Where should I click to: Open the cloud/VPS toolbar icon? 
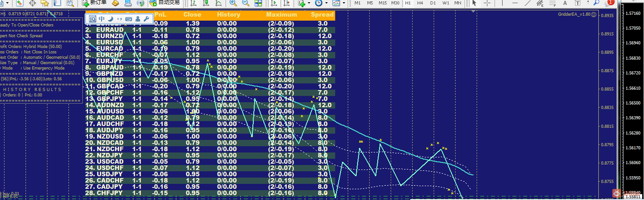(x=128, y=3)
